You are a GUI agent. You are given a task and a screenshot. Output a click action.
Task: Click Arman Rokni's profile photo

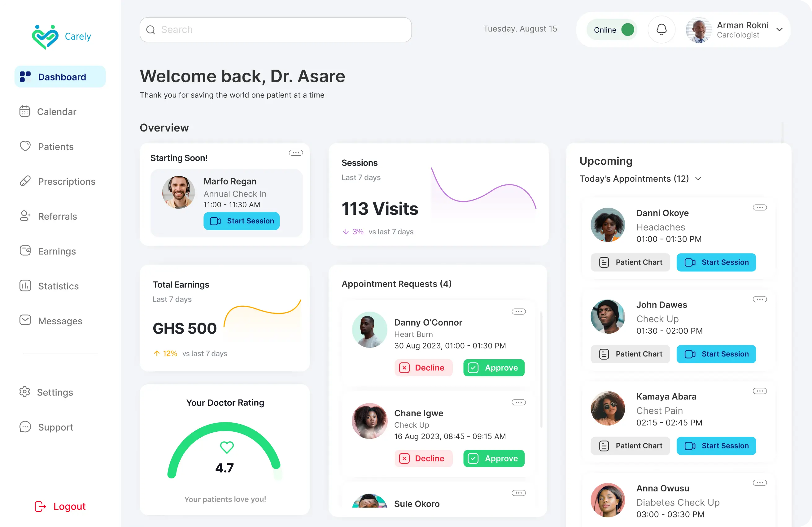pyautogui.click(x=698, y=30)
